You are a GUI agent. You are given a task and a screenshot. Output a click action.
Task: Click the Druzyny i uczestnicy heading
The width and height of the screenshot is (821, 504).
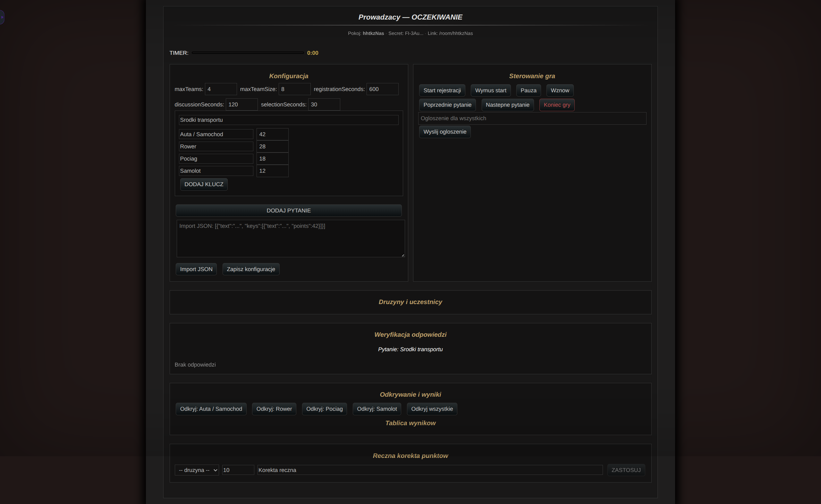pos(410,302)
